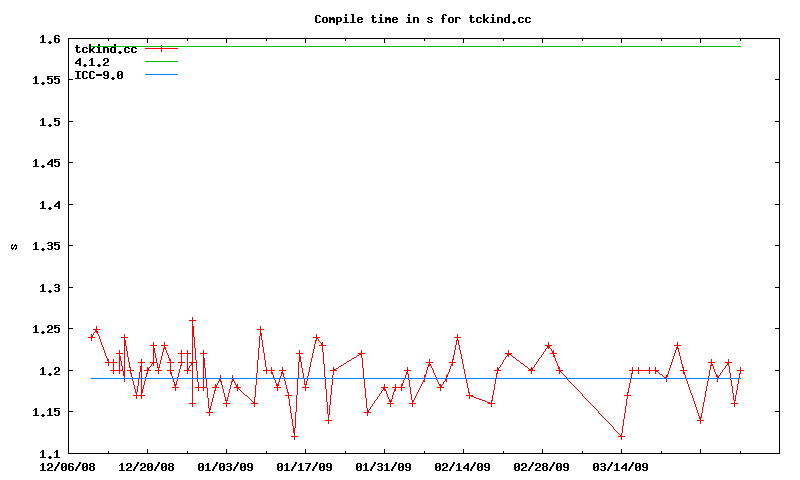The width and height of the screenshot is (800, 480).
Task: Click the 01/17/09 x-axis date label
Action: pyautogui.click(x=305, y=467)
